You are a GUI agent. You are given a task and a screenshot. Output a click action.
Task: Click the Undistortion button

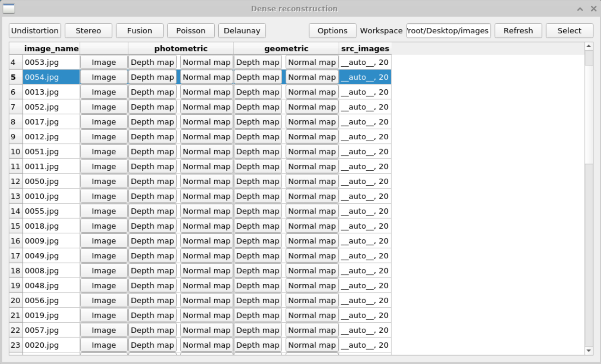35,31
